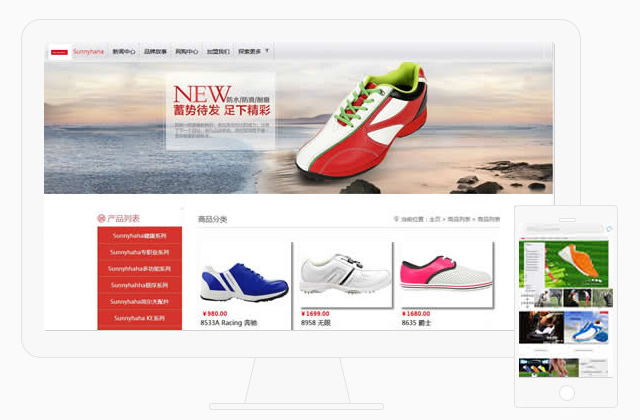Click the location pin icon in breadcrumb
640x420 pixels.
[397, 218]
